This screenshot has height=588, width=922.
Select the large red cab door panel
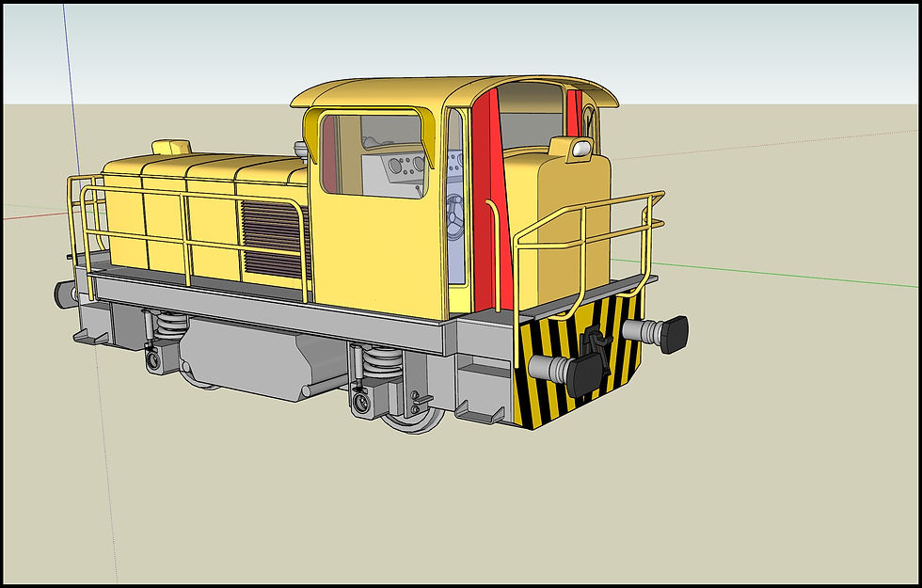click(x=493, y=199)
